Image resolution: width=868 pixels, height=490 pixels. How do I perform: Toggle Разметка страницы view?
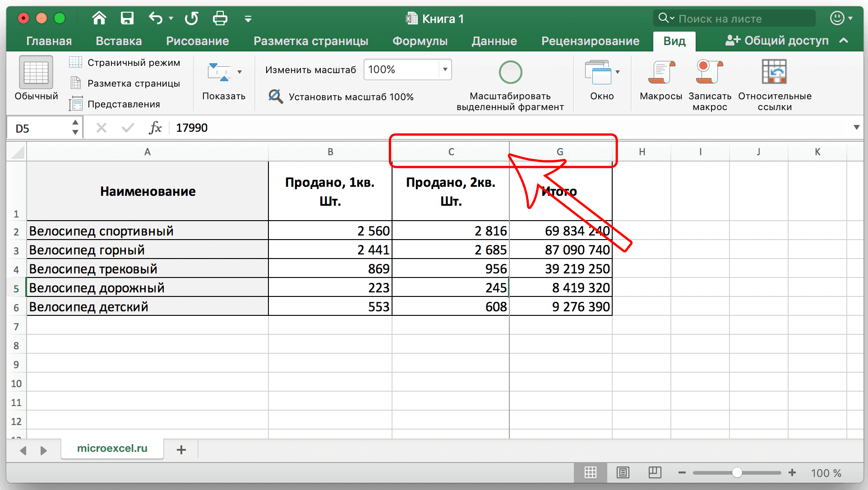click(x=127, y=83)
